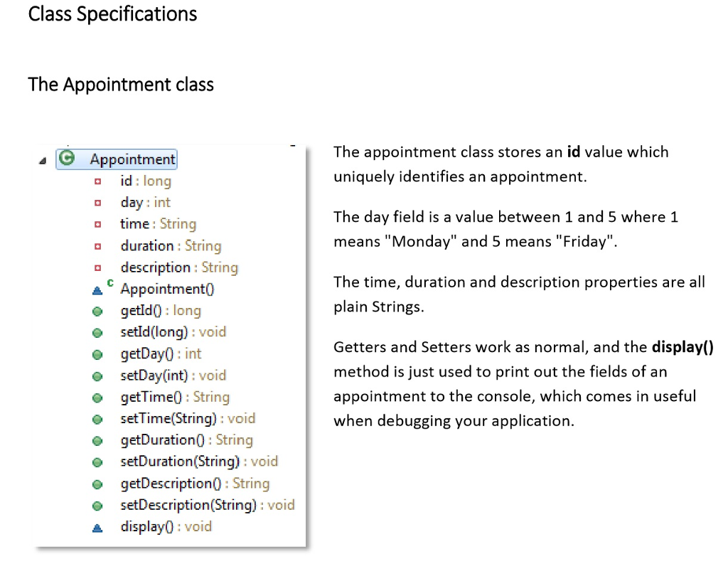728x564 pixels.
Task: Click the method icon next to getDescription()
Action: click(x=97, y=484)
